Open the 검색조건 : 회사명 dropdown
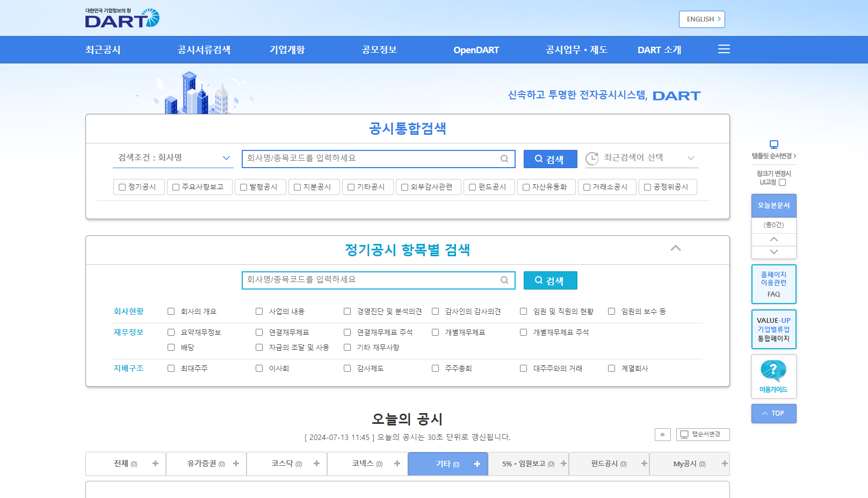The height and width of the screenshot is (498, 868). (x=173, y=157)
